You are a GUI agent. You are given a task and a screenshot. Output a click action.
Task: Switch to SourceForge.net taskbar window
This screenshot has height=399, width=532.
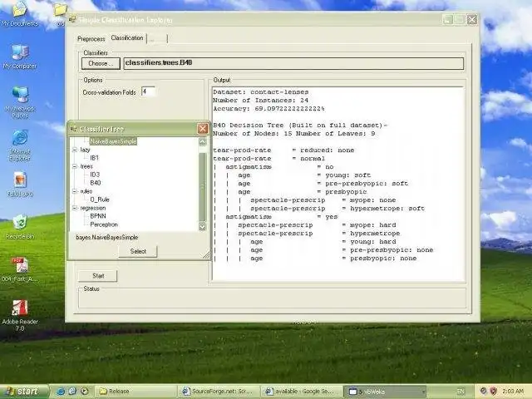[219, 392]
